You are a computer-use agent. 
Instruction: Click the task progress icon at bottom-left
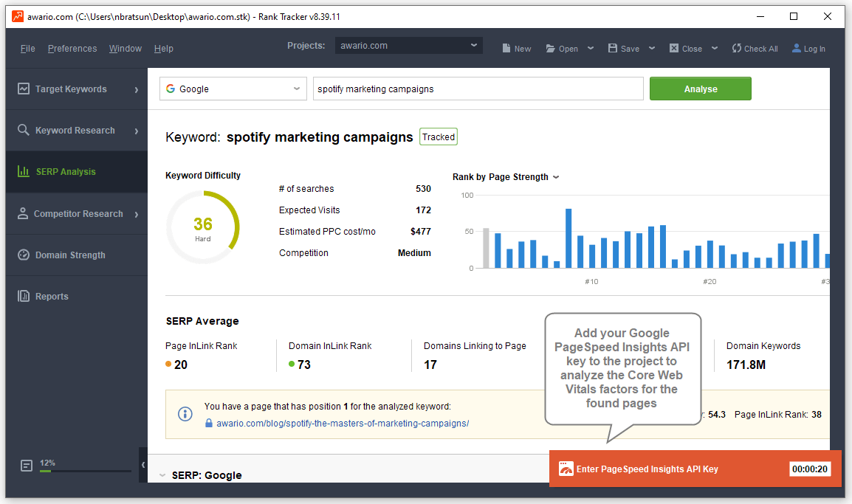click(x=27, y=466)
